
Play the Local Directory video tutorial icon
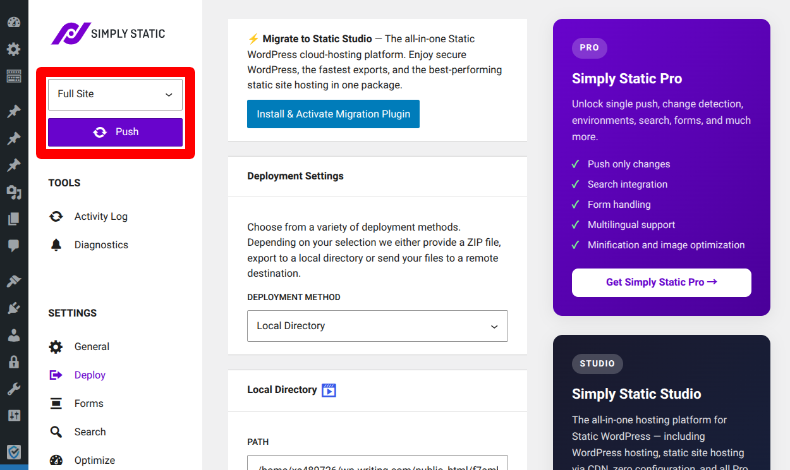pos(329,390)
